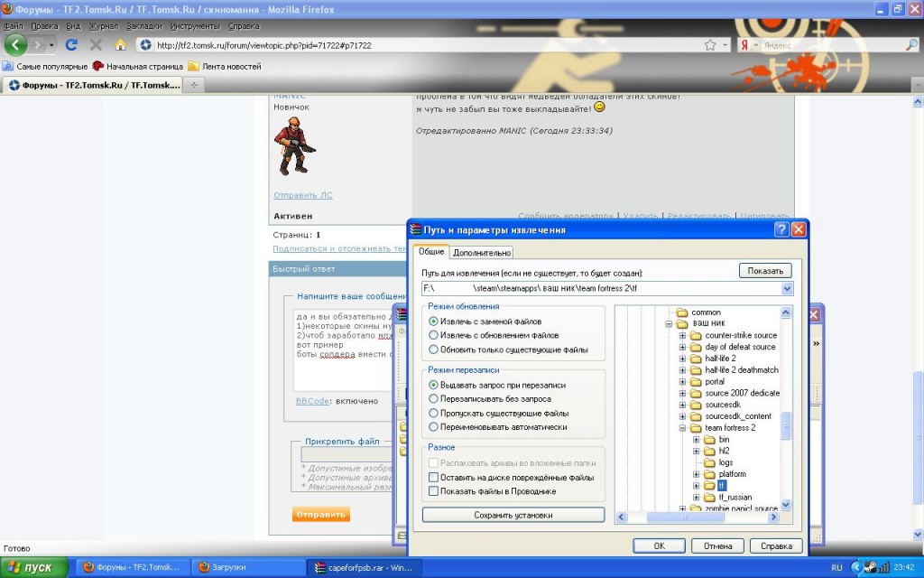Go to the home page icon
924x578 pixels.
point(120,45)
